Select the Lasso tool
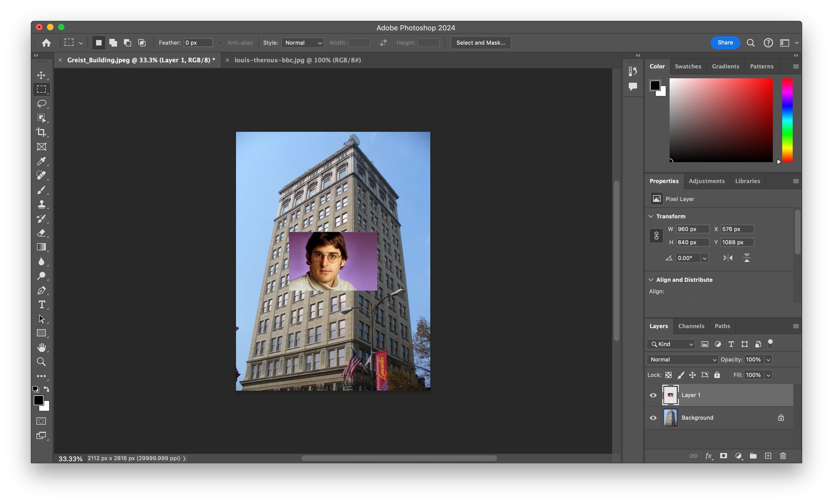This screenshot has height=504, width=833. (41, 103)
